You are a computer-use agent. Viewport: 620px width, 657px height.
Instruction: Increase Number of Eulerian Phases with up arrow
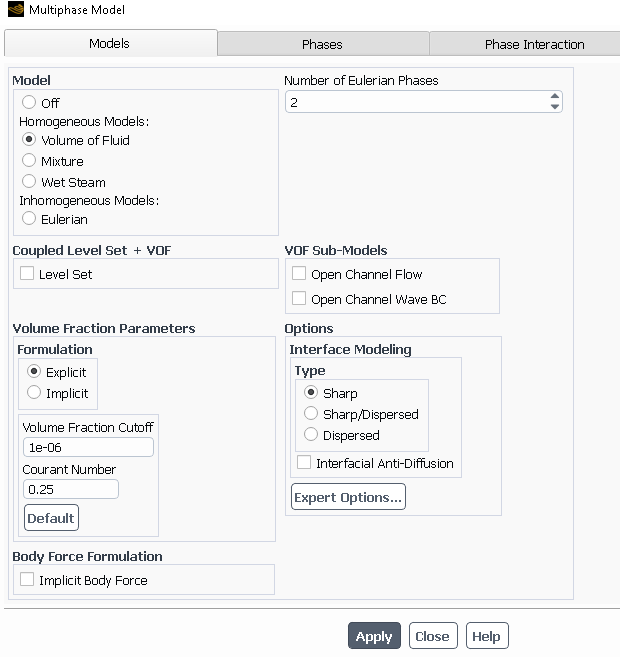[555, 97]
